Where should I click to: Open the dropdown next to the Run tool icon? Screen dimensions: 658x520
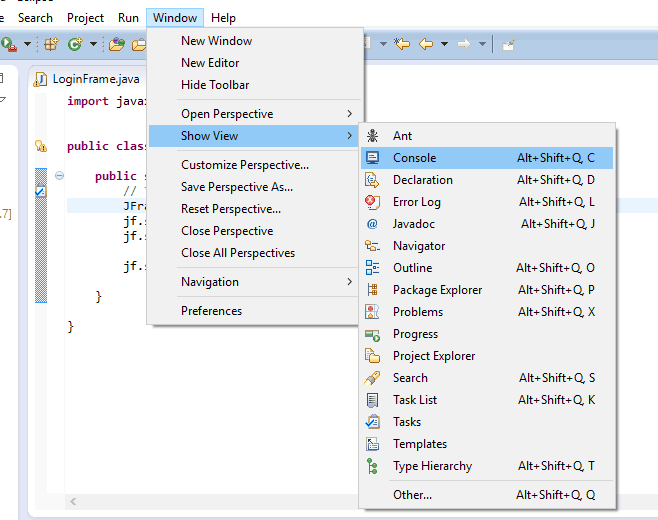point(27,44)
